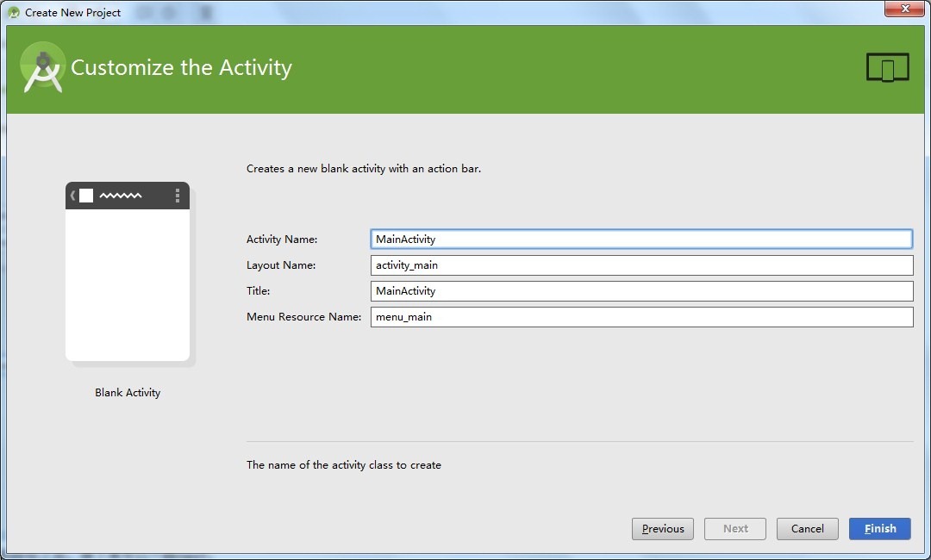The height and width of the screenshot is (560, 931).
Task: Go back with the Previous button
Action: [x=663, y=529]
